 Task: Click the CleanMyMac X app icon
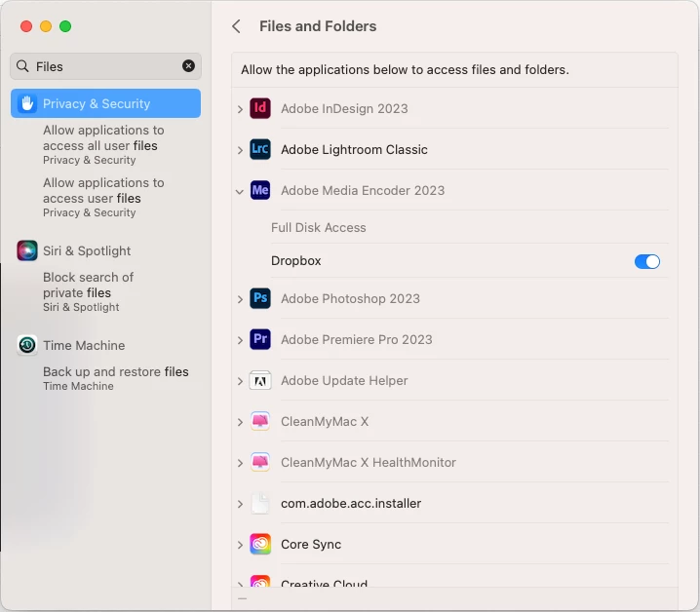pos(260,421)
